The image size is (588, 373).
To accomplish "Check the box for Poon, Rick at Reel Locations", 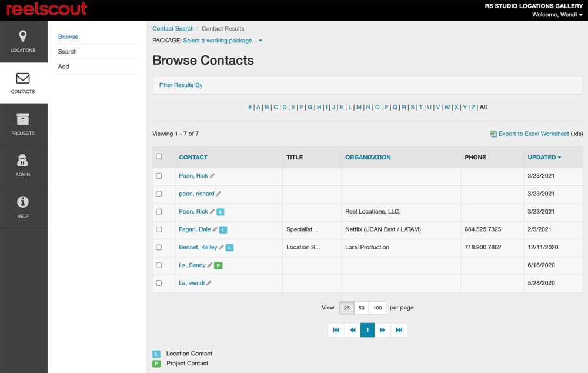I will tap(159, 212).
